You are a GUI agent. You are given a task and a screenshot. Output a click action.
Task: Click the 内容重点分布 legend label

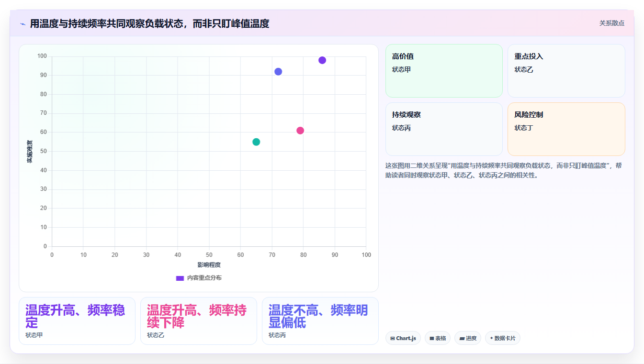(204, 278)
